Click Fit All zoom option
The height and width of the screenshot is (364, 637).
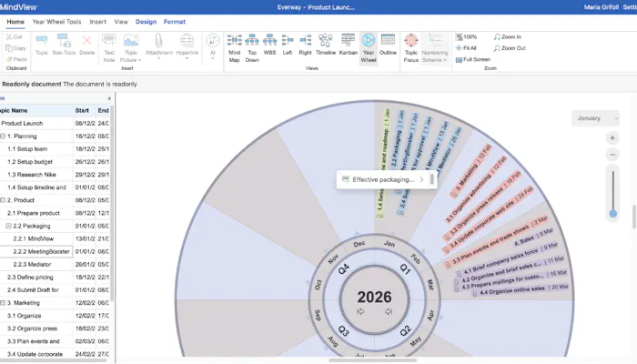click(x=466, y=48)
